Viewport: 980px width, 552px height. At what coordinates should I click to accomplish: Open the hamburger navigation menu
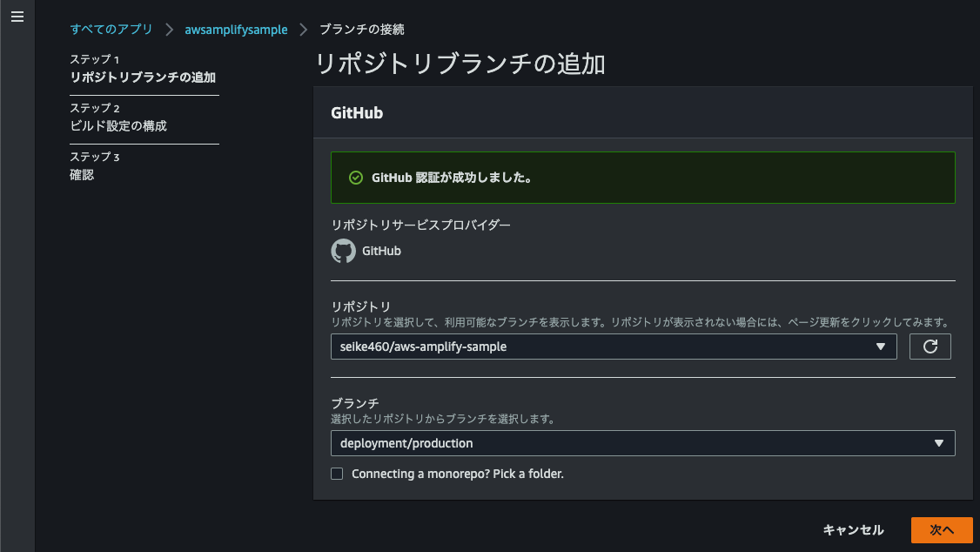click(17, 17)
